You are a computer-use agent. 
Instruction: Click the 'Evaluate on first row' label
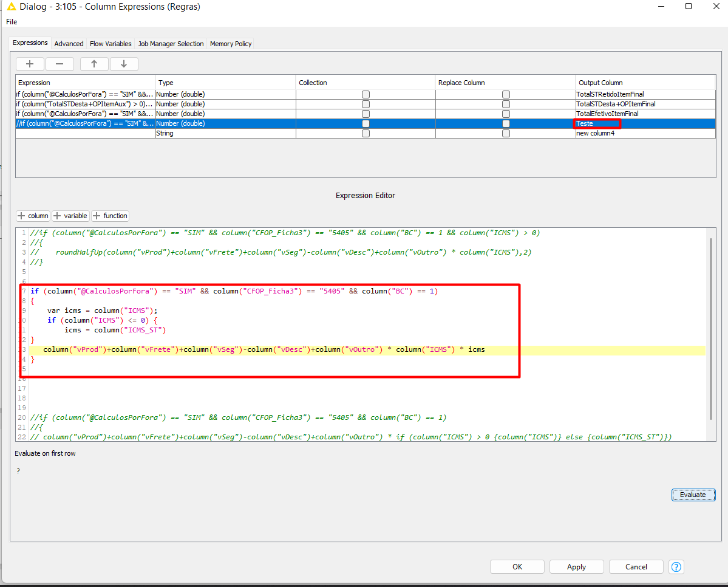(x=45, y=453)
